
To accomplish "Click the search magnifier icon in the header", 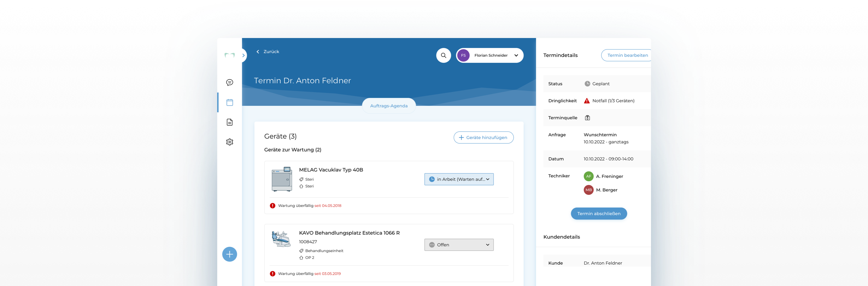I will (443, 55).
